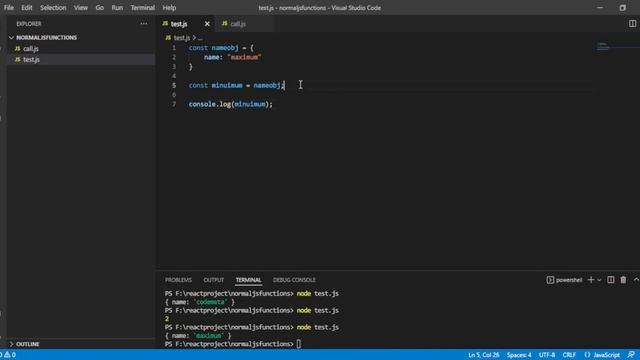Open the View menu
640x360 pixels.
tap(80, 8)
